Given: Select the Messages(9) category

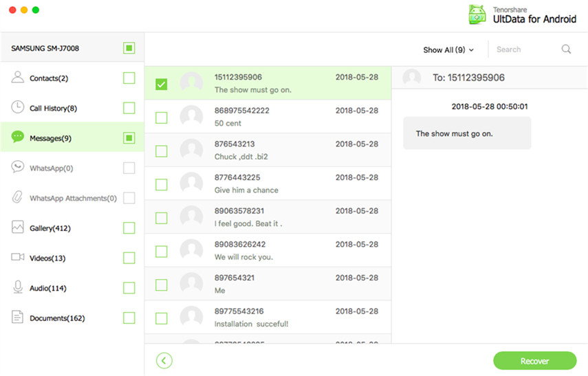Looking at the screenshot, I should [x=72, y=137].
